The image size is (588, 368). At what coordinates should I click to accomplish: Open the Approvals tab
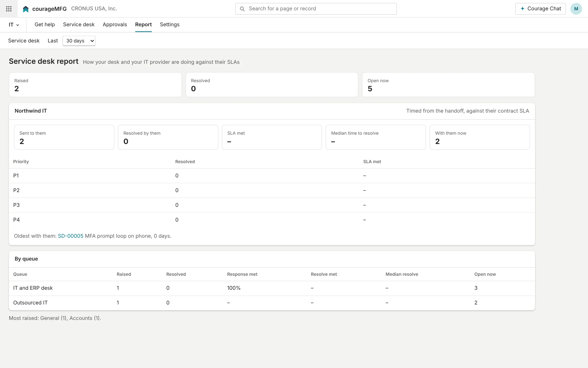(x=115, y=25)
